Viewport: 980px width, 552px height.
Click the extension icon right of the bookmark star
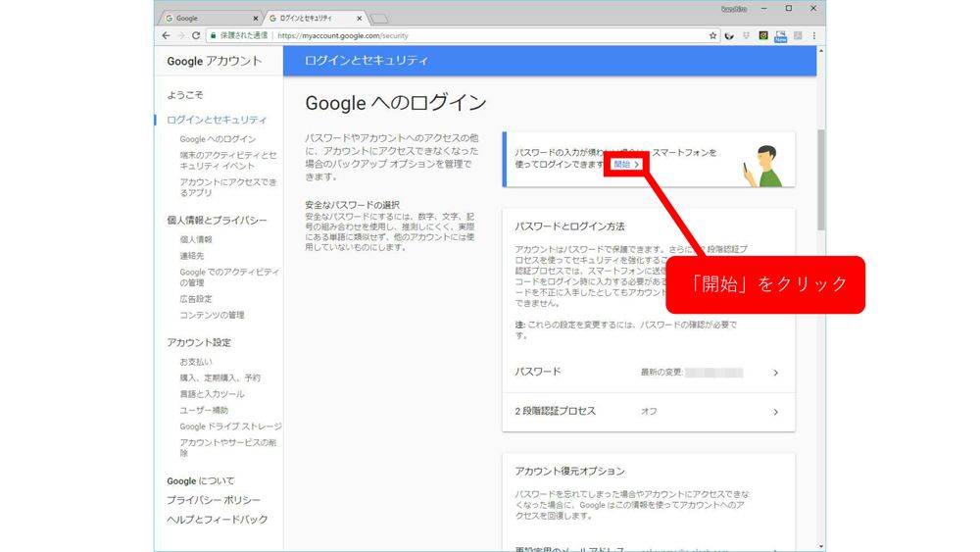(729, 35)
